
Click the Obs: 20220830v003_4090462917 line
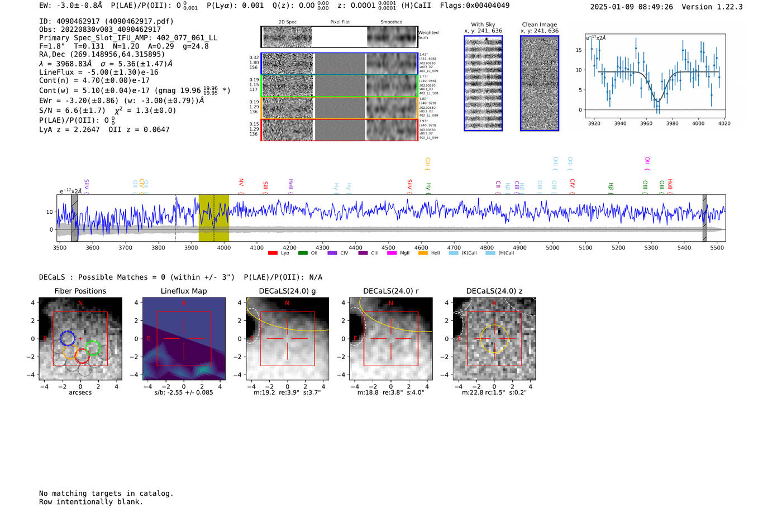click(x=100, y=30)
